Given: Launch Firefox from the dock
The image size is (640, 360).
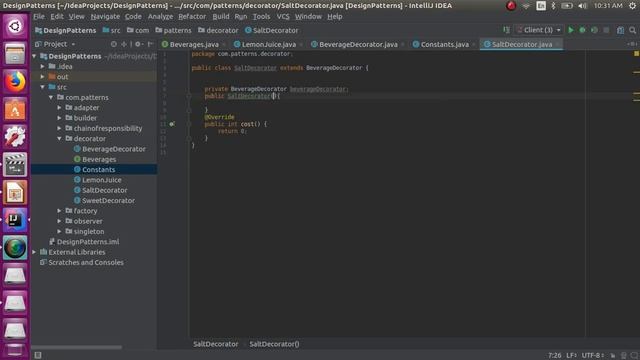Looking at the screenshot, I should click(15, 82).
